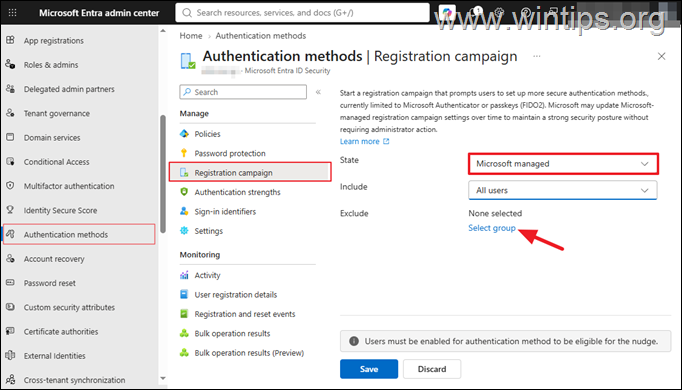The image size is (682, 390).
Task: Collapse the Manage menu with double chevron
Action: (x=318, y=92)
